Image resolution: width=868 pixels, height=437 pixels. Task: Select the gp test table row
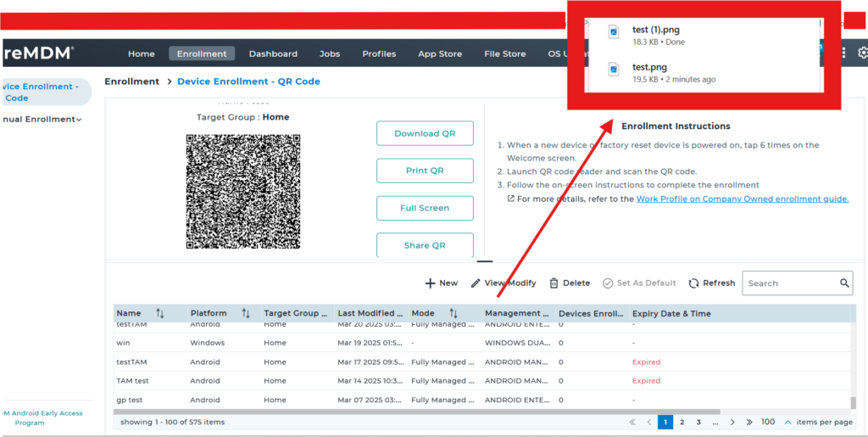pyautogui.click(x=482, y=400)
